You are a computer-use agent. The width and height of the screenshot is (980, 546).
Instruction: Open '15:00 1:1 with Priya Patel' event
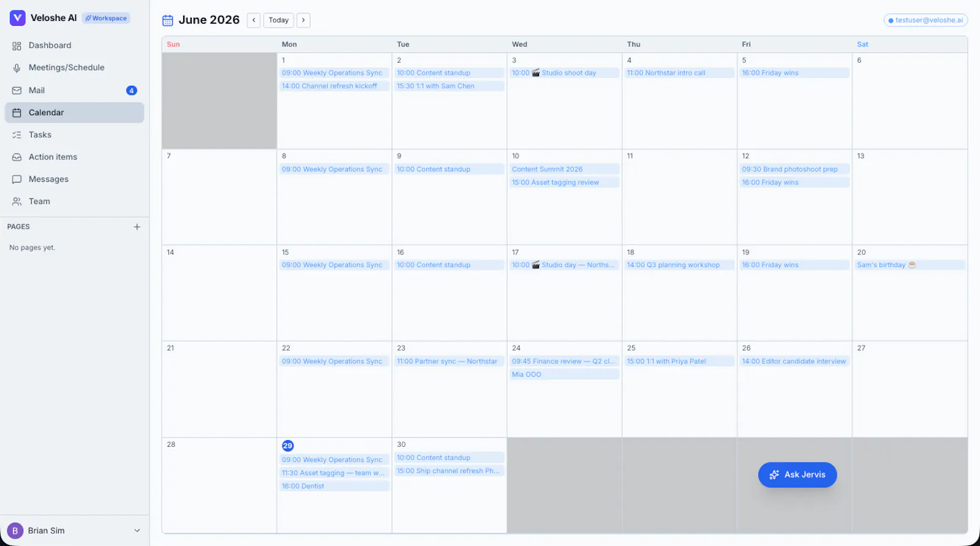680,362
